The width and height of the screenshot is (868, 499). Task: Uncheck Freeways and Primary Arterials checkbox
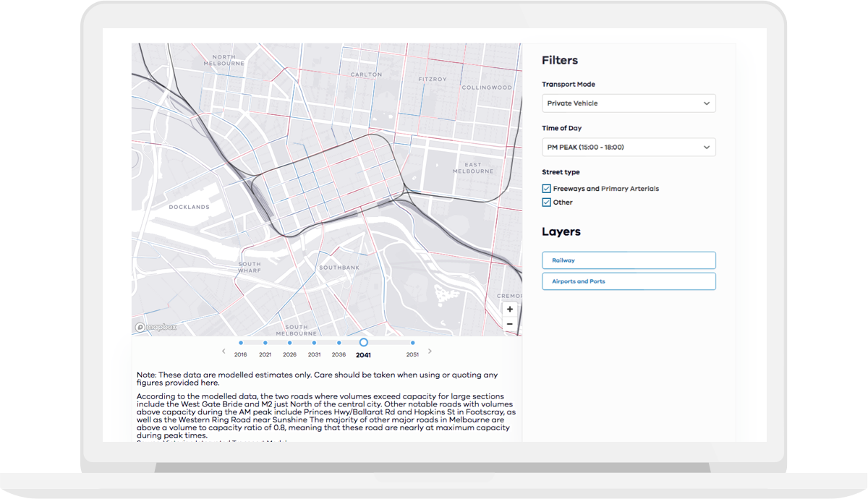pyautogui.click(x=547, y=189)
